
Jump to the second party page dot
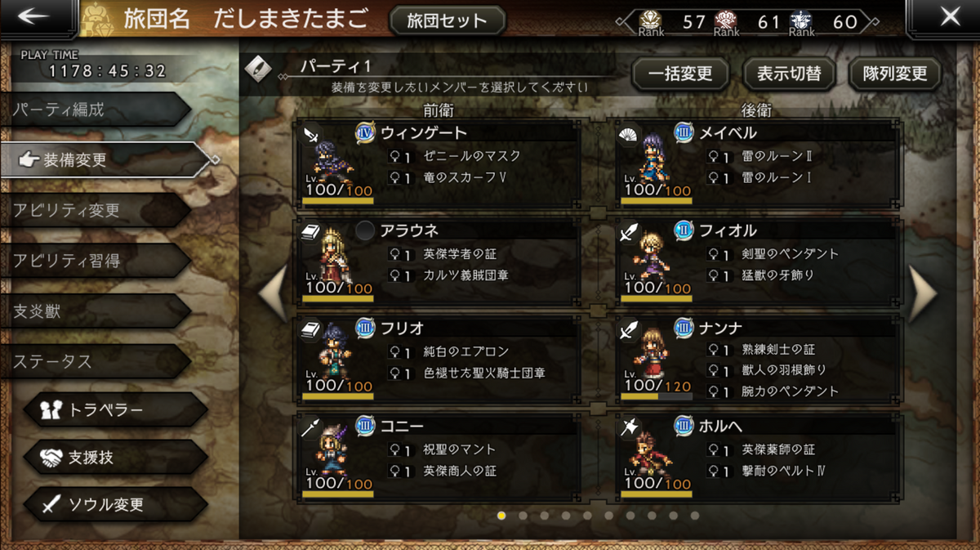point(523,516)
